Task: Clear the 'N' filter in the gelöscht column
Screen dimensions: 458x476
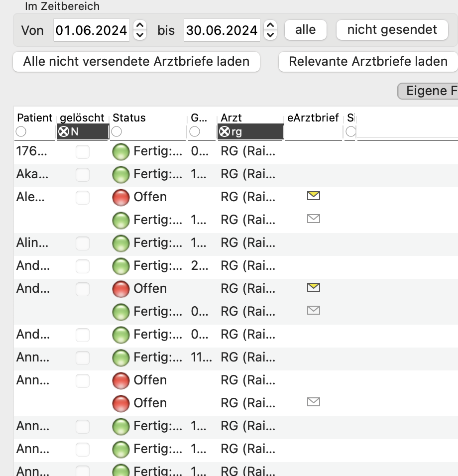Action: point(63,132)
